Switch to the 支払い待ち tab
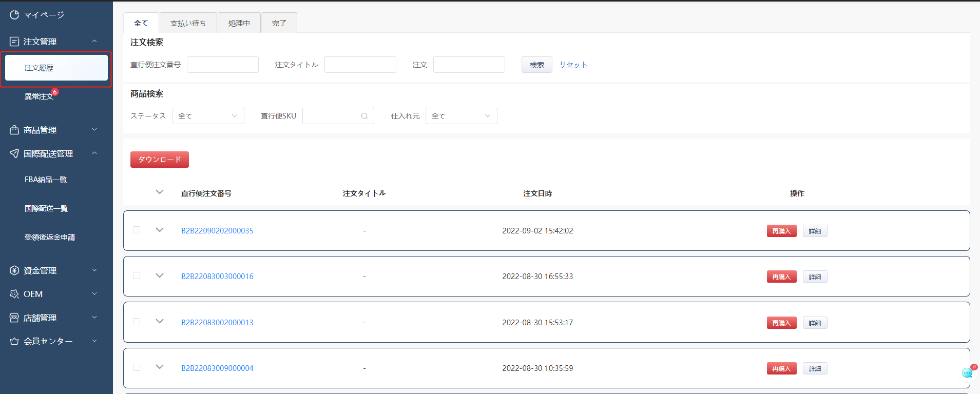This screenshot has width=980, height=394. click(188, 23)
